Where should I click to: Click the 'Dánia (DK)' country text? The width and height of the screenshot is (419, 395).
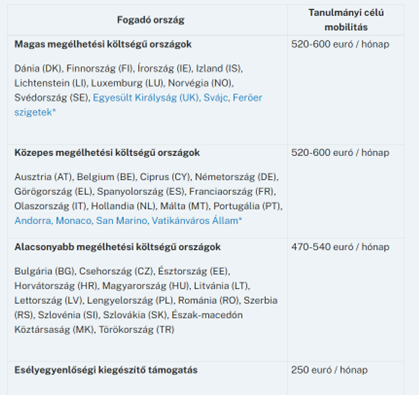point(38,69)
